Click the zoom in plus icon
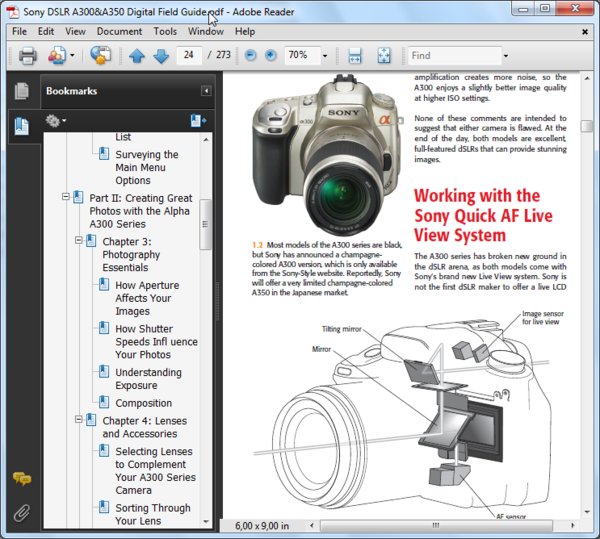This screenshot has width=600, height=539. pos(272,55)
